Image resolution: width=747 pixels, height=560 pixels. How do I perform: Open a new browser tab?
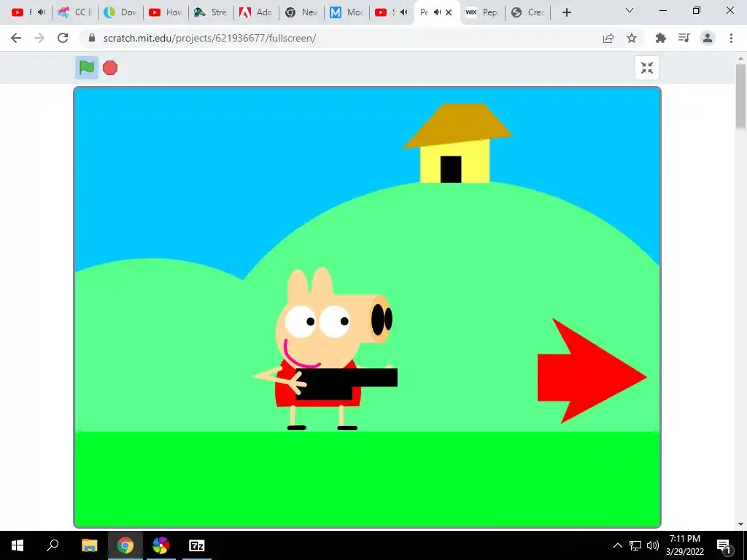point(566,12)
